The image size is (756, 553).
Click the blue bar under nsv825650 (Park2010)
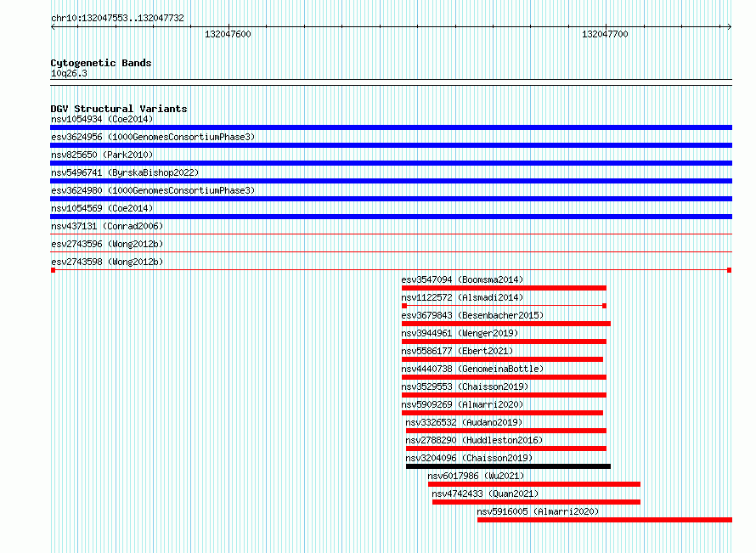click(391, 163)
